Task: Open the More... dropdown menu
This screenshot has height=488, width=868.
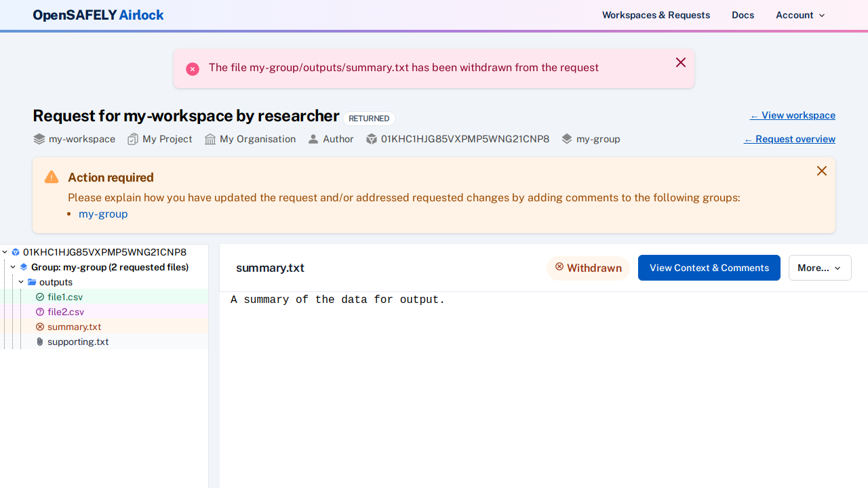Action: click(819, 268)
